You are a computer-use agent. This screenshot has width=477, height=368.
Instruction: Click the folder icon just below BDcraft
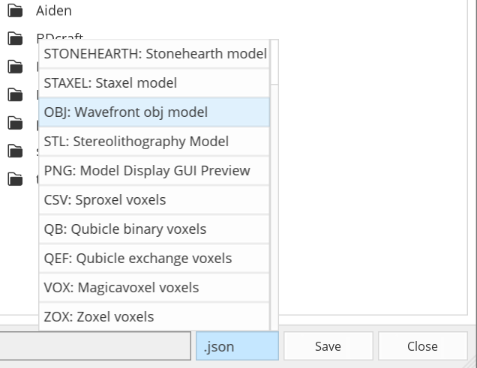click(15, 67)
